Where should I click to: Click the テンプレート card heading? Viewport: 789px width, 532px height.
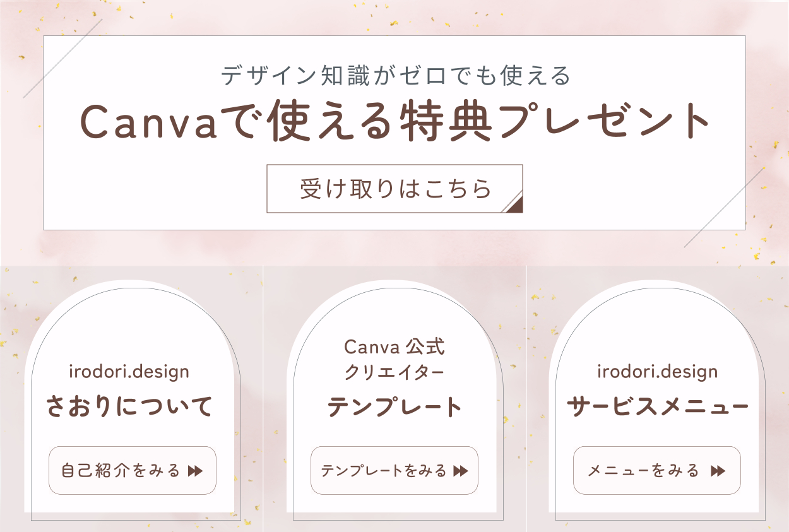[394, 407]
